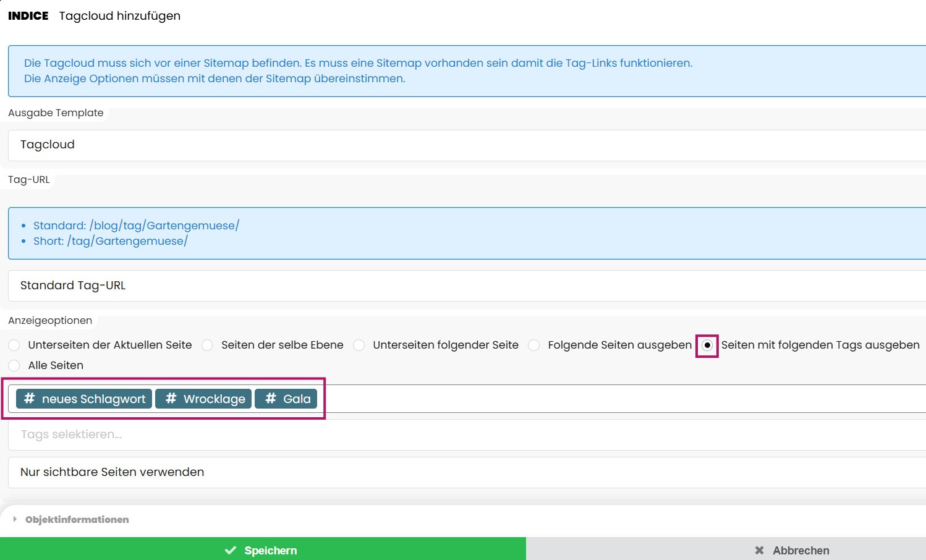Select 'Folgende Seiten ausgeben' radio button
Image resolution: width=926 pixels, height=560 pixels.
pos(533,345)
